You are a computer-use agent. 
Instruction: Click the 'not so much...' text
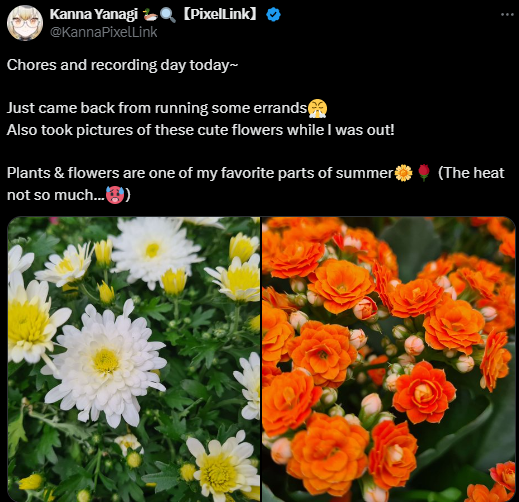[x=56, y=195]
